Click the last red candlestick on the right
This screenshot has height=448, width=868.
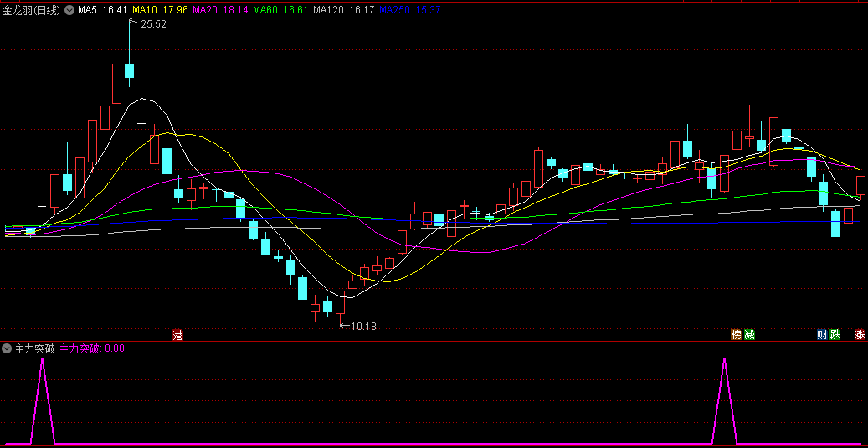pos(860,186)
